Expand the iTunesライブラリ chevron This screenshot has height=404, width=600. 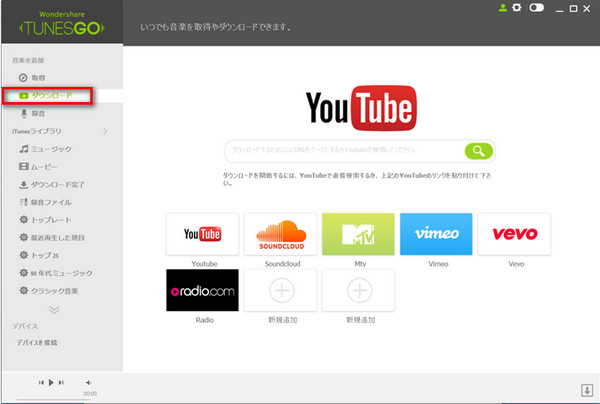105,131
